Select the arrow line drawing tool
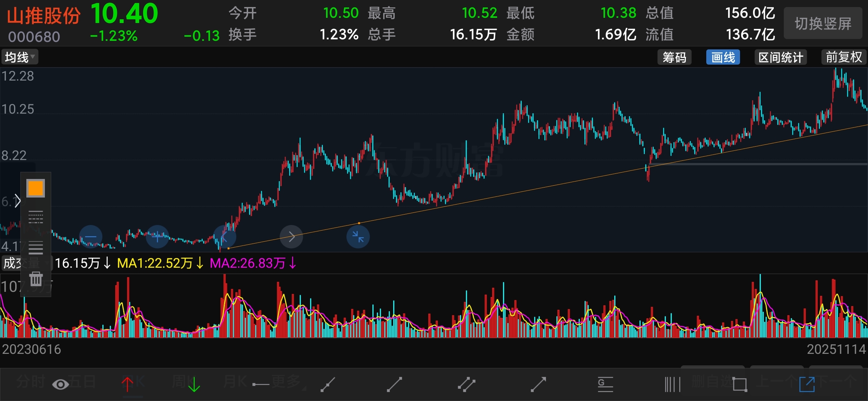This screenshot has width=868, height=401. click(x=538, y=384)
